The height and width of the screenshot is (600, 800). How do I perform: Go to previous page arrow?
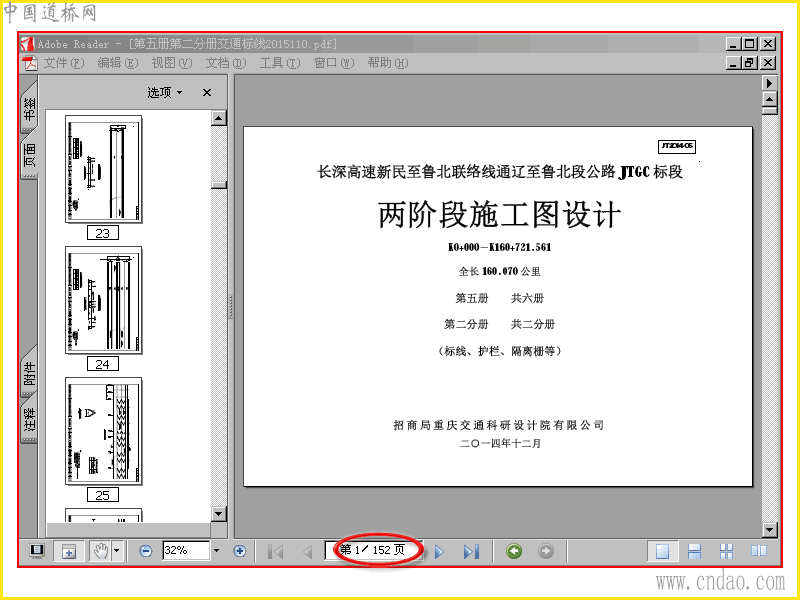[308, 552]
